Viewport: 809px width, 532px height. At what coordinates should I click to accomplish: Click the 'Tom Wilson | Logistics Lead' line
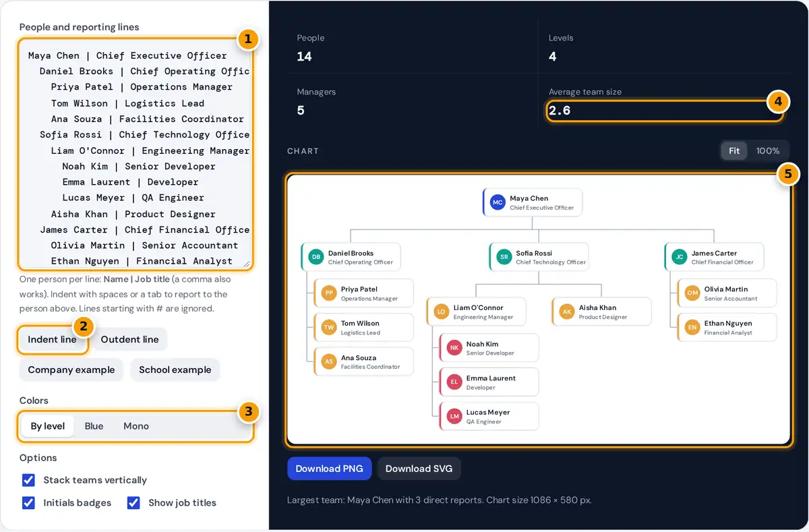pyautogui.click(x=127, y=103)
